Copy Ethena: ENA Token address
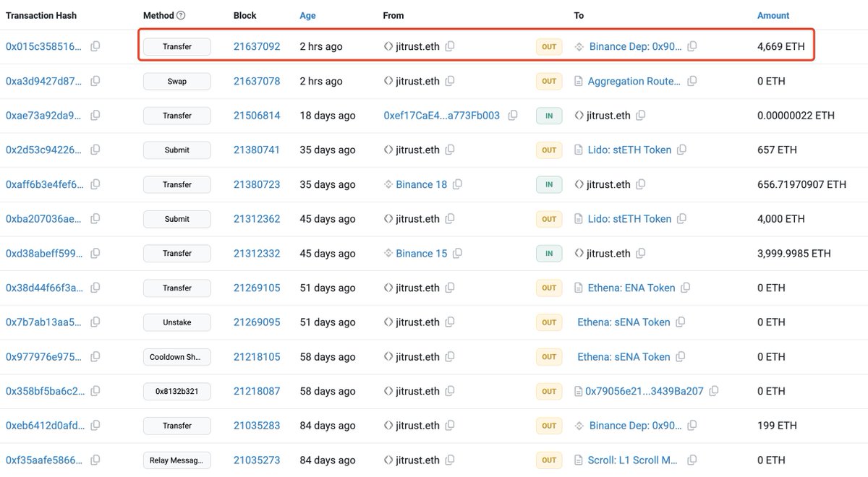This screenshot has width=868, height=477. (686, 288)
